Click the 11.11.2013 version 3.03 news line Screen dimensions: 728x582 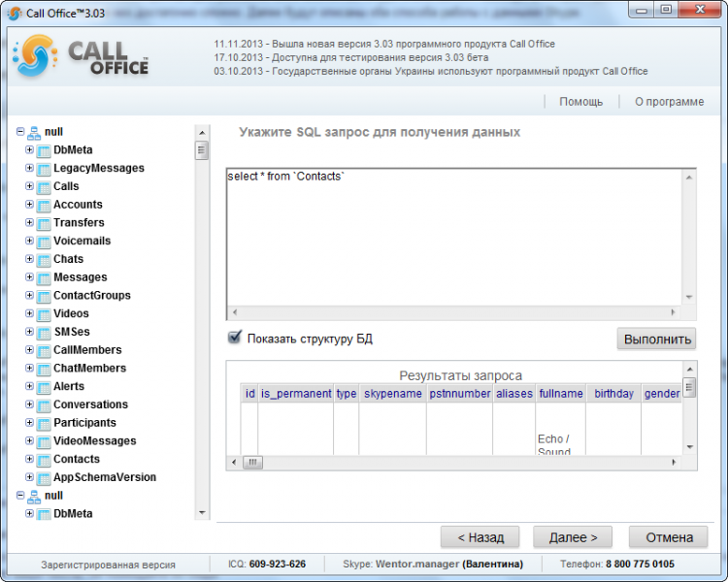pos(384,44)
